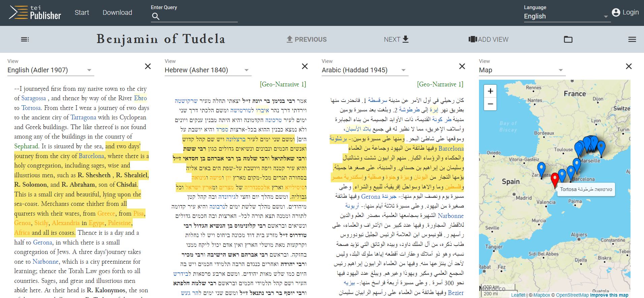
Task: Click Tarragona link in English text
Action: (x=83, y=117)
